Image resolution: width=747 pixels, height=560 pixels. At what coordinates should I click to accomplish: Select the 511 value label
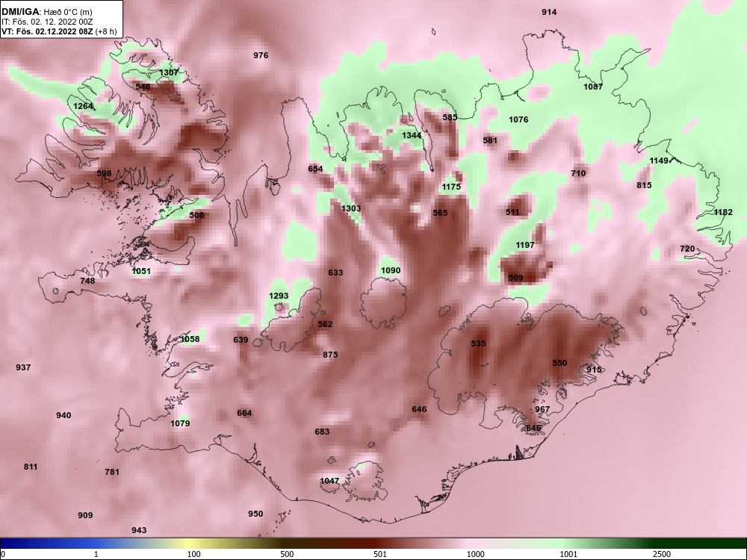click(512, 212)
